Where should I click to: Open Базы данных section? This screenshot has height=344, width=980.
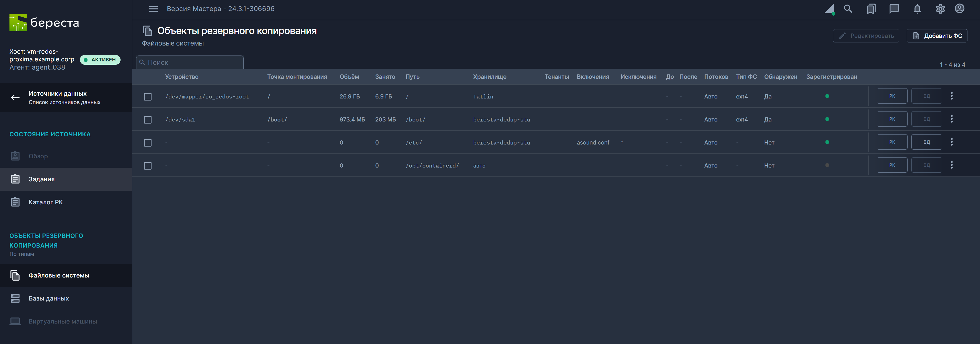pyautogui.click(x=49, y=298)
